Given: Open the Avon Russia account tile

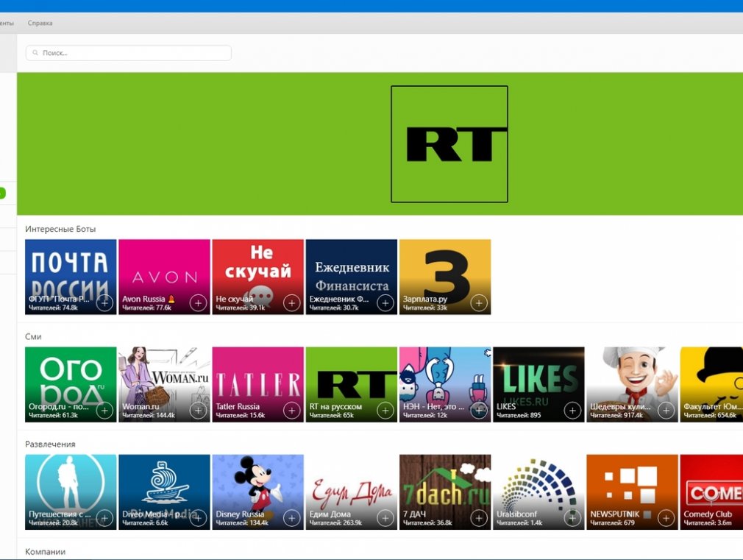Looking at the screenshot, I should [x=164, y=277].
